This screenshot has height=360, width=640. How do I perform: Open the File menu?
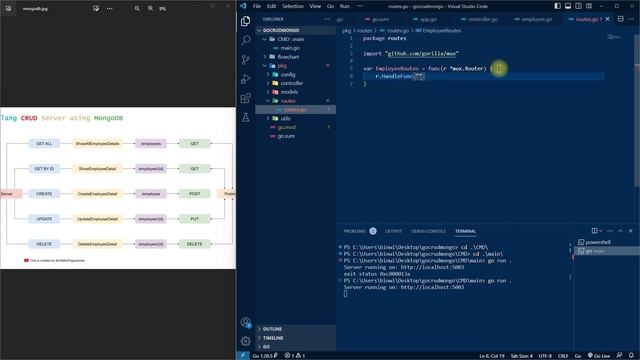coord(257,6)
